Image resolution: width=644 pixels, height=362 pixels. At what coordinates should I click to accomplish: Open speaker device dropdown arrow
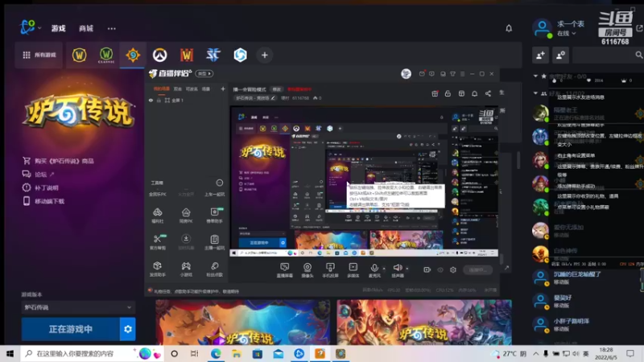click(x=407, y=269)
